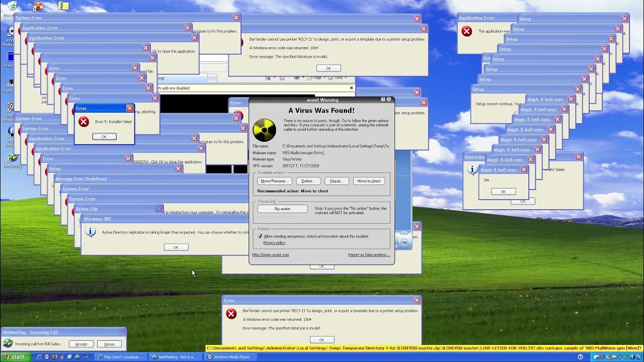Click the yellow radiation icon in avast warning
The image size is (644, 362).
coord(264,130)
